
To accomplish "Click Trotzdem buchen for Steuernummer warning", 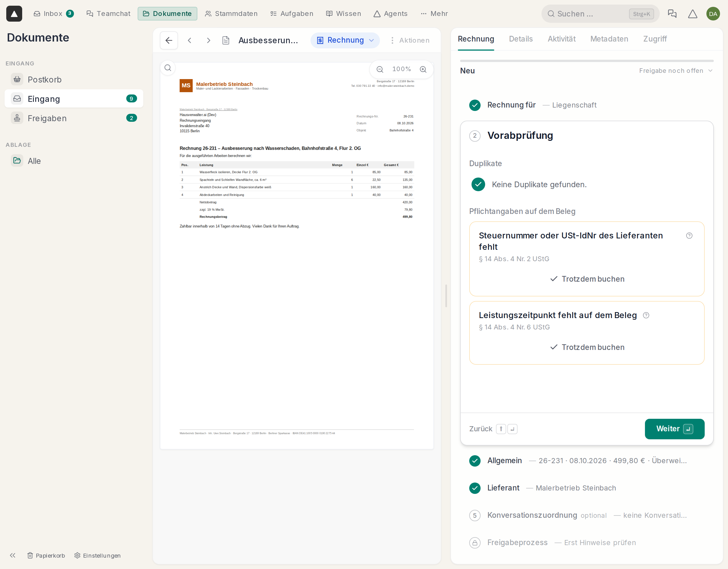I will click(x=587, y=279).
